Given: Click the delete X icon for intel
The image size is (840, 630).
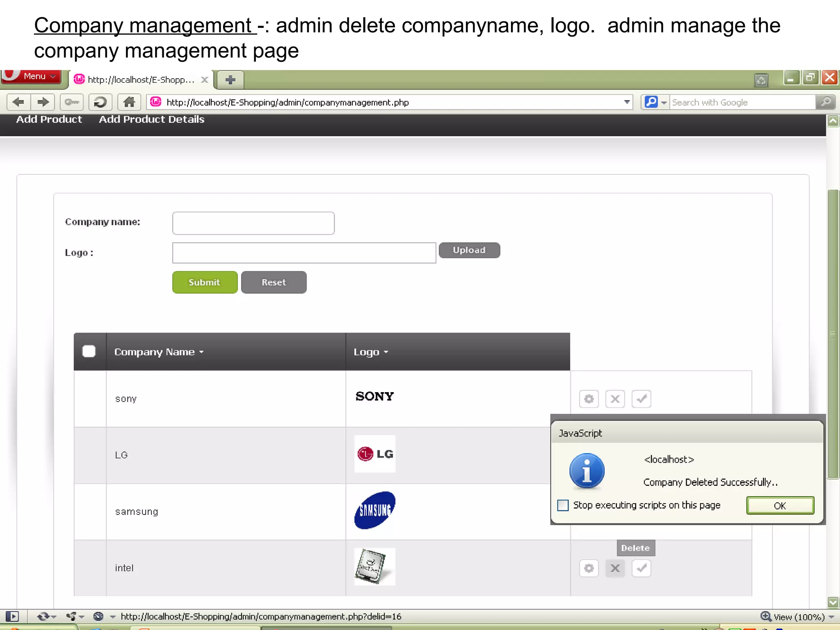Looking at the screenshot, I should 615,568.
